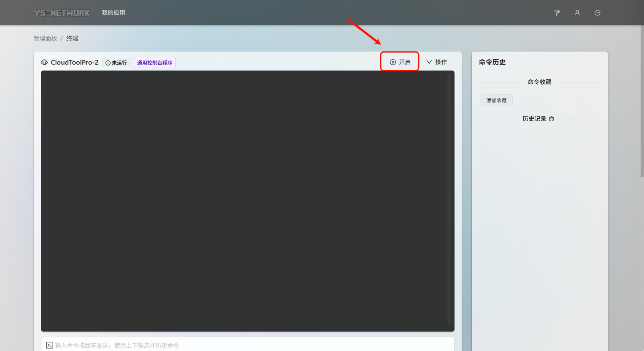Click the user account icon
This screenshot has height=351, width=644.
coord(577,13)
